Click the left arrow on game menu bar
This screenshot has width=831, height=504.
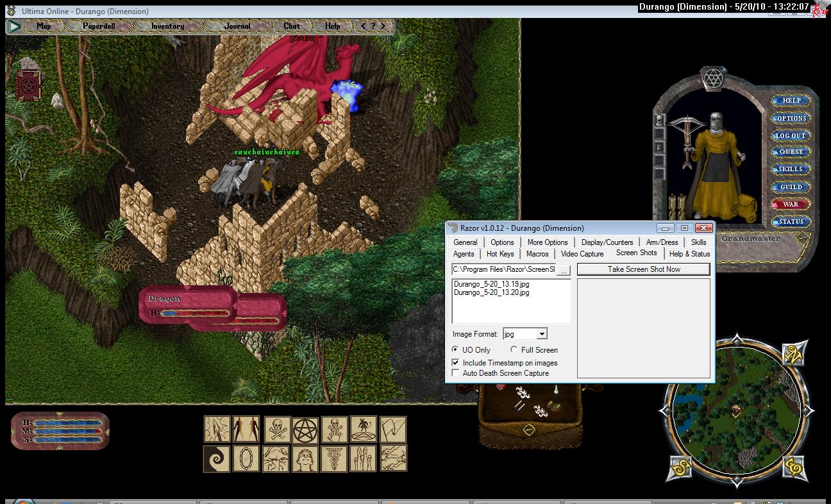(x=364, y=26)
